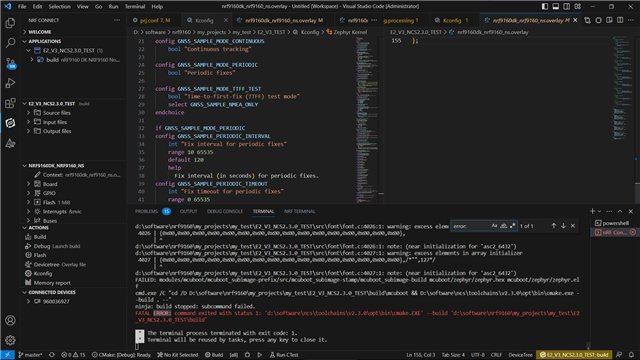Open the Terminal menu in menu bar
640x360 pixels.
tap(135, 7)
